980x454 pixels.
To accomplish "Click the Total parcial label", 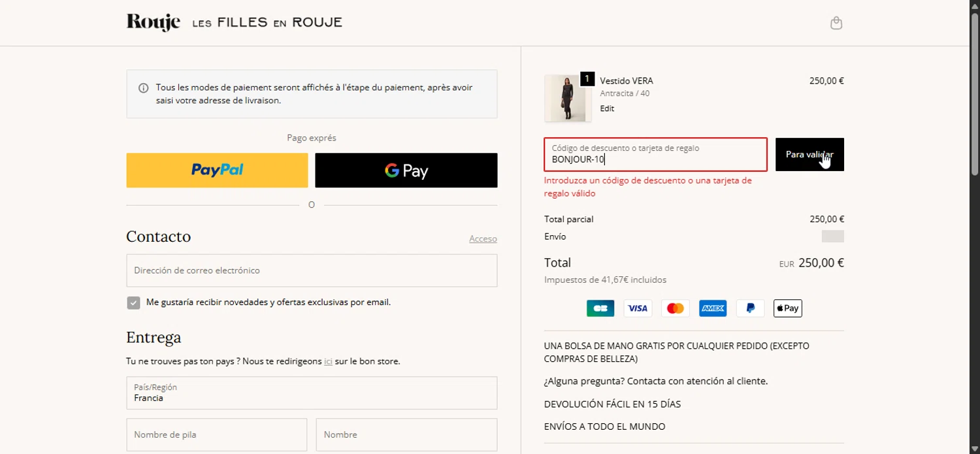I will (568, 219).
